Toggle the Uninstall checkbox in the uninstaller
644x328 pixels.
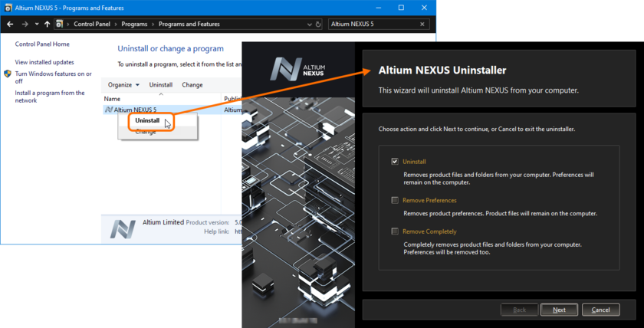tap(395, 162)
